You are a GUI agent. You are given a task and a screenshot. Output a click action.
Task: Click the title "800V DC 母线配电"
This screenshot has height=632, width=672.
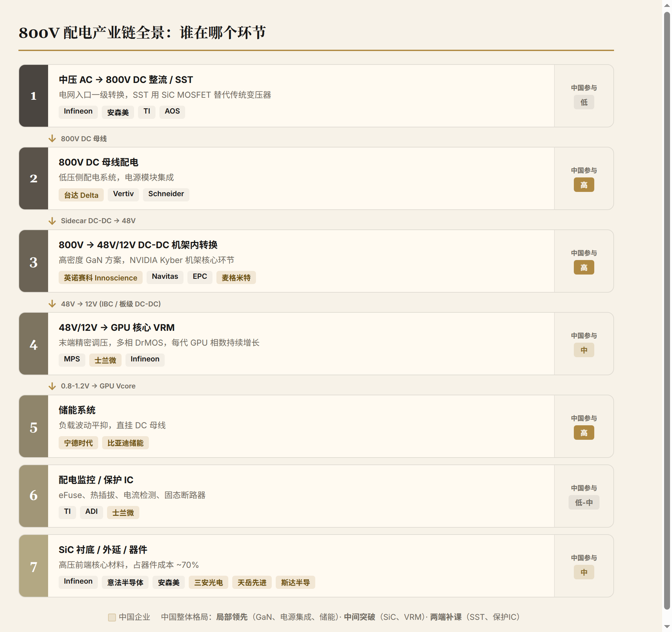pos(99,163)
